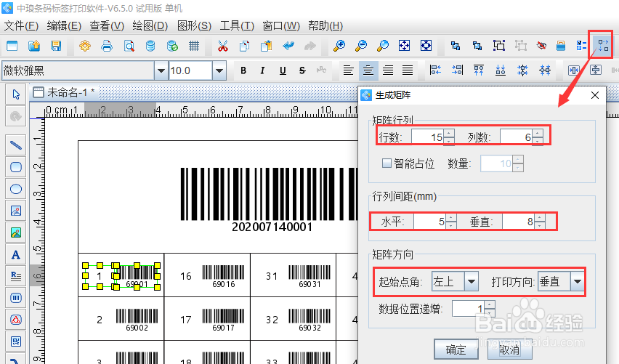Open a file with folder icon

click(x=34, y=46)
